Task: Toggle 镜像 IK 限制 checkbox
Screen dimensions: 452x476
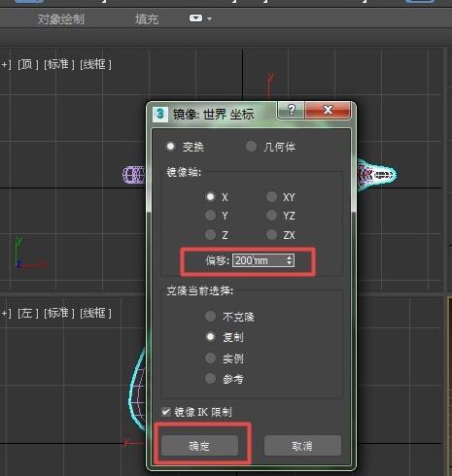Action: (166, 412)
